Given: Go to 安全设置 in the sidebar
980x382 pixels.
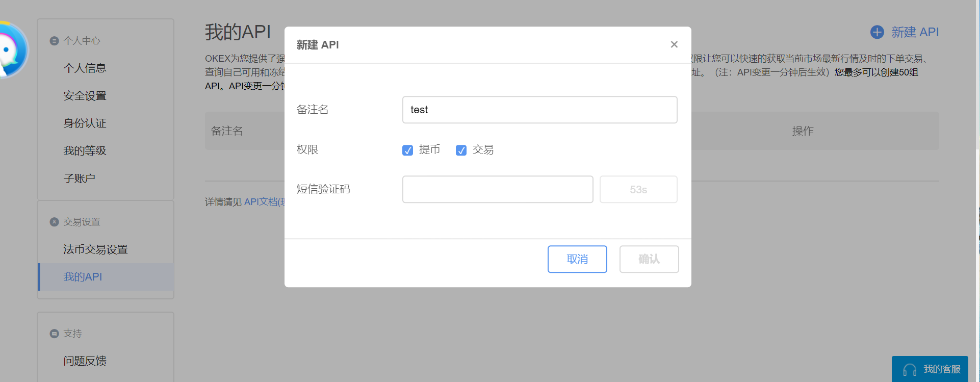Looking at the screenshot, I should coord(85,95).
